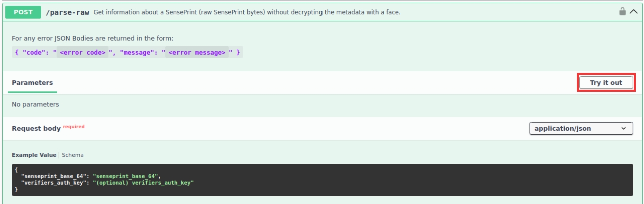Click the green POST method badge
Viewport: 644px width, 204px height.
point(23,12)
